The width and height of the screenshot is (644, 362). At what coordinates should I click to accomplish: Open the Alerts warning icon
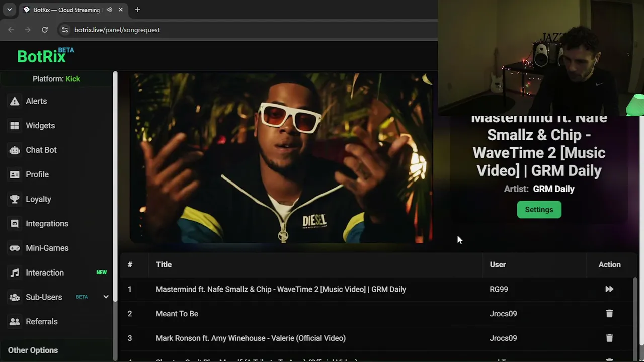pyautogui.click(x=15, y=101)
